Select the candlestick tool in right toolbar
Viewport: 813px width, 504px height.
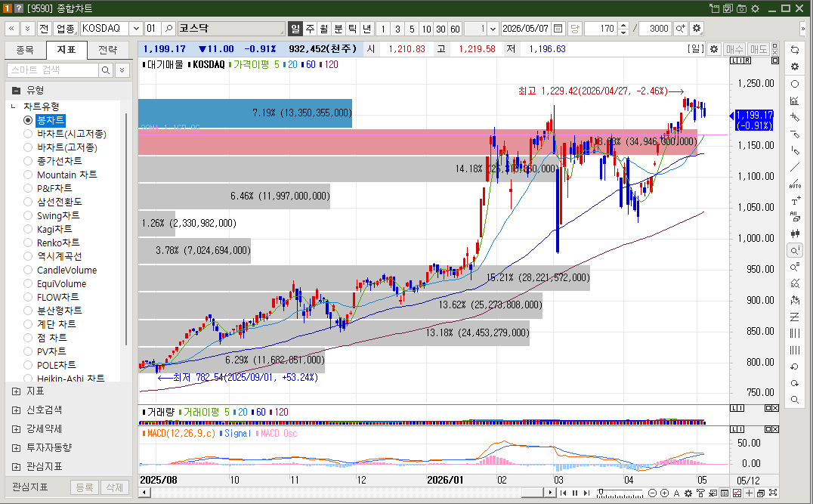[794, 233]
